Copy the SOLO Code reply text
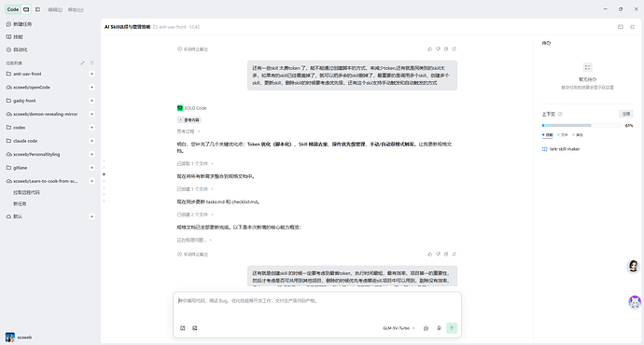 [x=446, y=255]
